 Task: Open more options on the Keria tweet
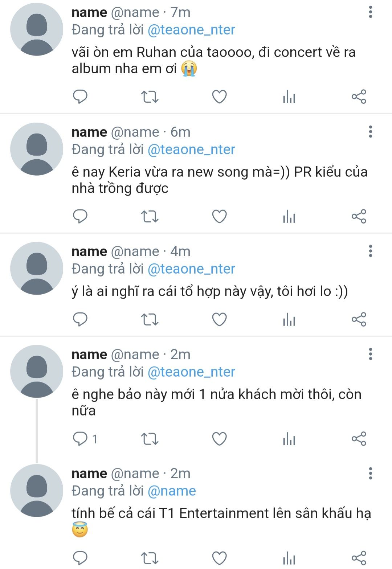coord(370,132)
